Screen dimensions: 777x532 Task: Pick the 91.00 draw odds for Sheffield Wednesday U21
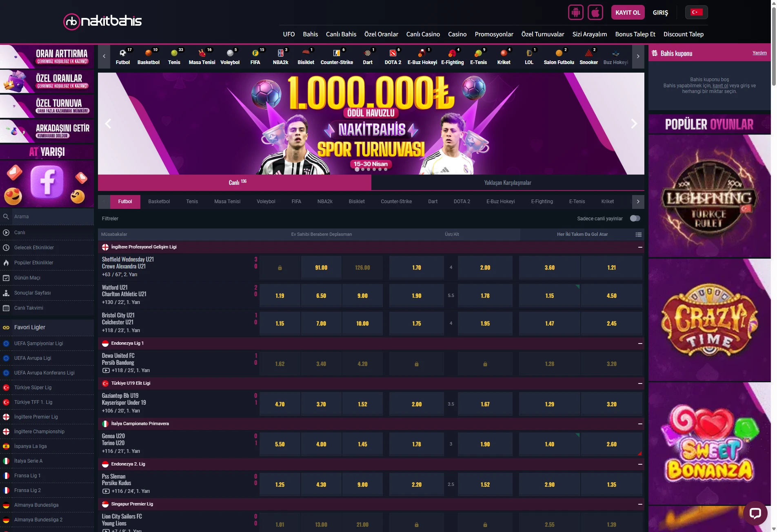point(321,268)
